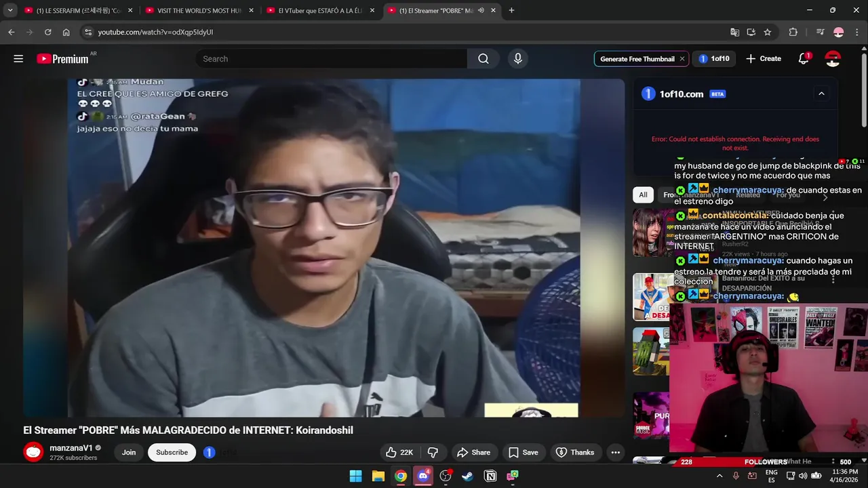Open the volume speaker tray icon
Viewport: 868px width, 488px height.
(x=803, y=476)
